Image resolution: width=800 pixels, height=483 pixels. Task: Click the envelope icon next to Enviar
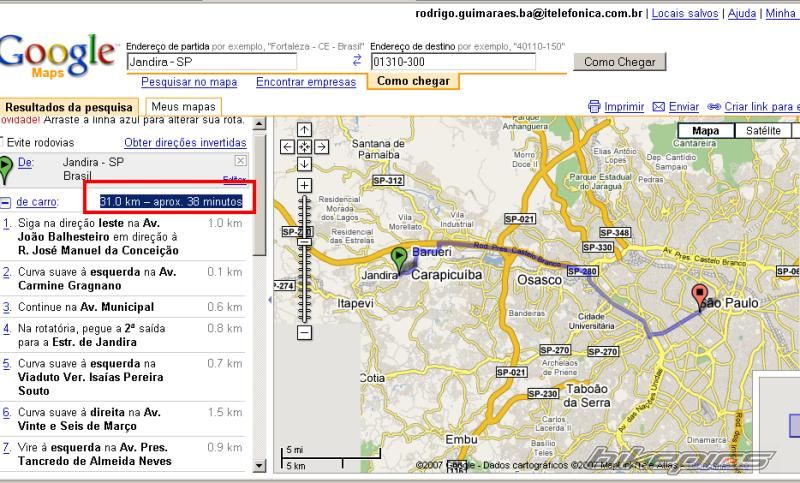click(x=659, y=107)
